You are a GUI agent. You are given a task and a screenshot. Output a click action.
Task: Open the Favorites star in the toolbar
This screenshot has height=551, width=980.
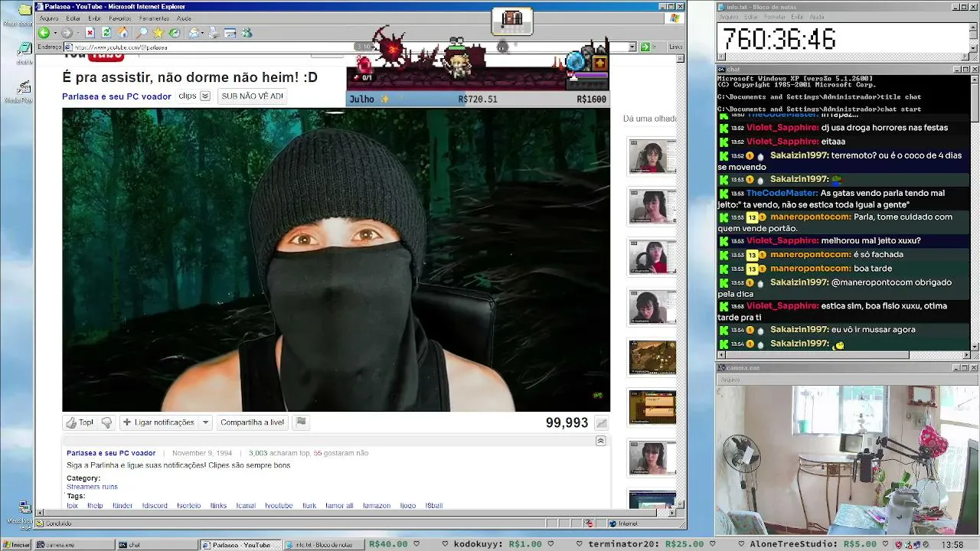tap(158, 33)
